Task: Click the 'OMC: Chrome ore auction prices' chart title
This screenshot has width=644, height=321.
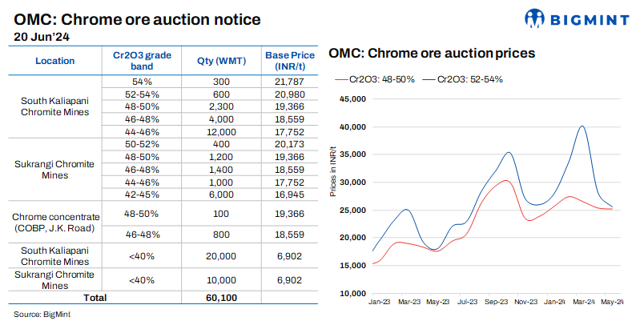Action: coord(432,54)
